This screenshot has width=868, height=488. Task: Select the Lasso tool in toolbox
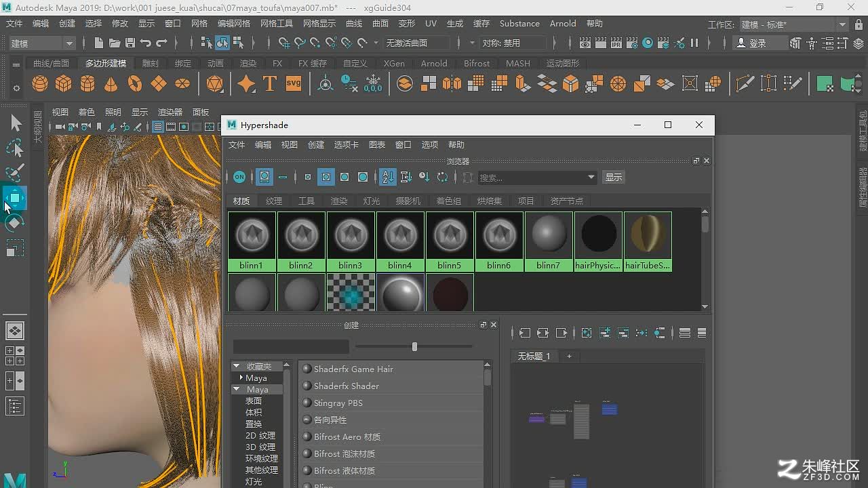click(x=15, y=148)
